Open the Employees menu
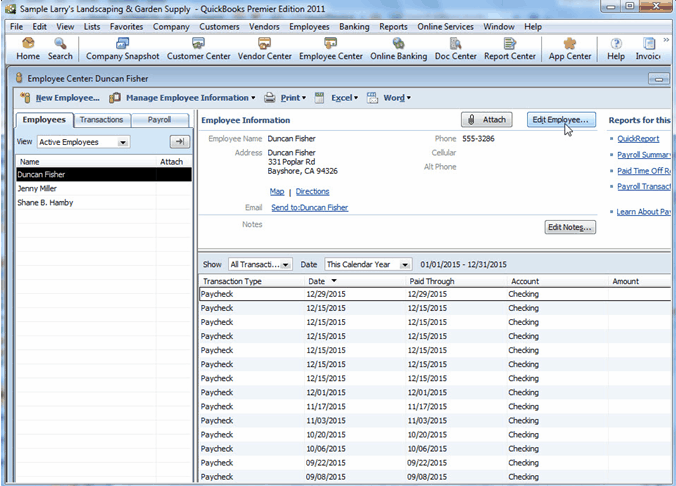The image size is (676, 486). point(309,27)
